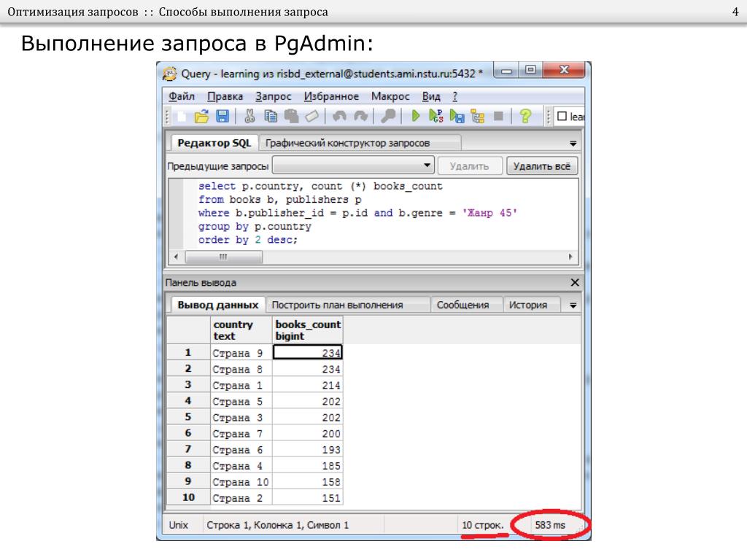Paste clipboard contents with the Paste icon
This screenshot has width=747, height=560.
tap(291, 116)
